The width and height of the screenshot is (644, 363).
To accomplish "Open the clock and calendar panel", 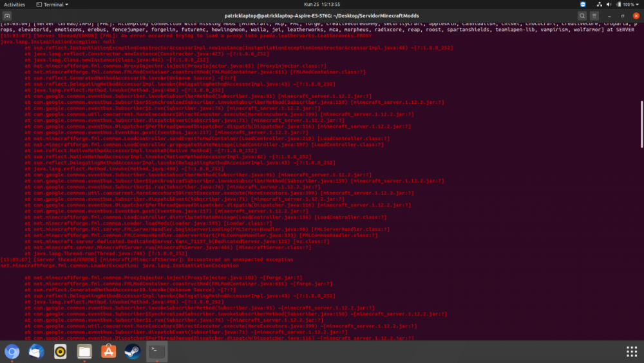I will point(322,4).
